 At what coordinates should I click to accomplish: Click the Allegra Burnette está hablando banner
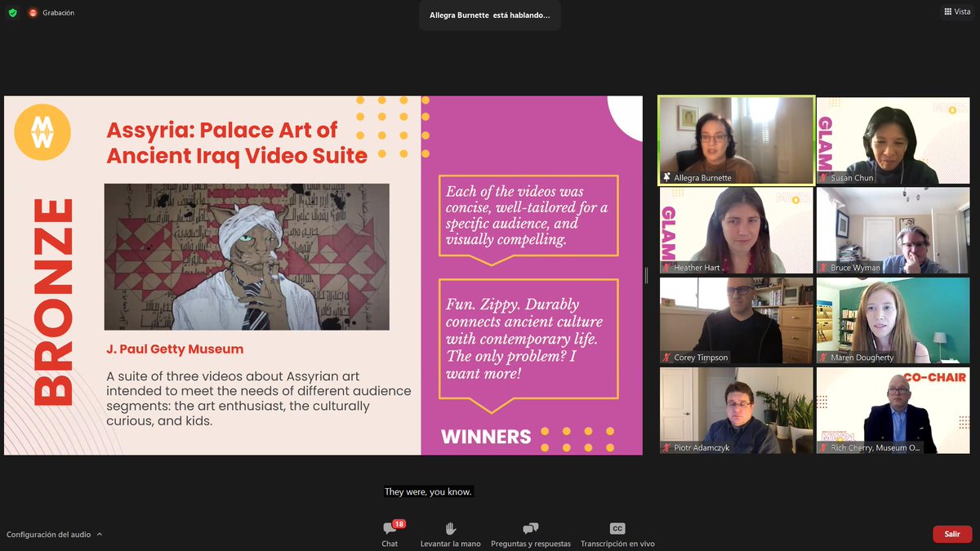point(490,15)
